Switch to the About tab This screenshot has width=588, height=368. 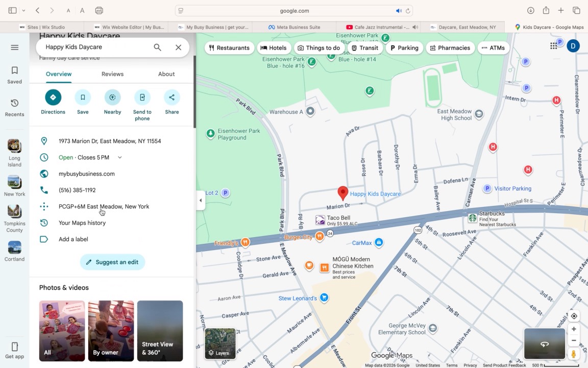point(166,74)
